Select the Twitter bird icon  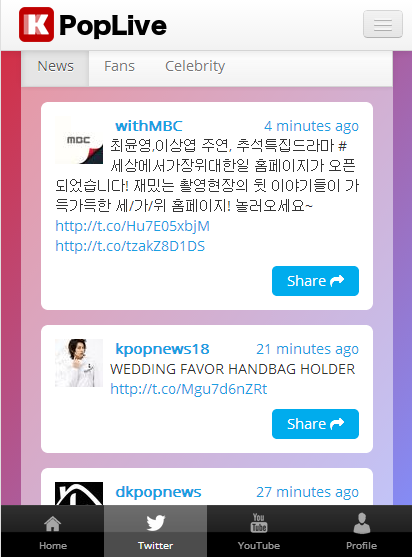pos(156,523)
